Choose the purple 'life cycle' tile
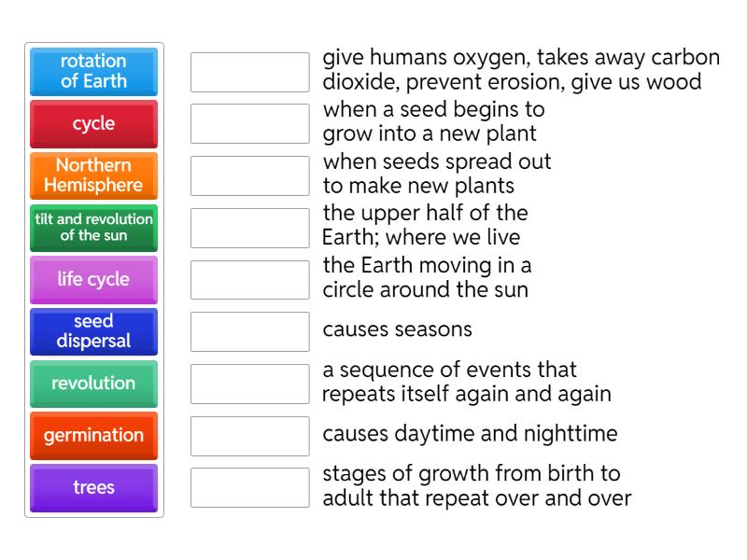Screen dimensions: 747x560 (93, 279)
